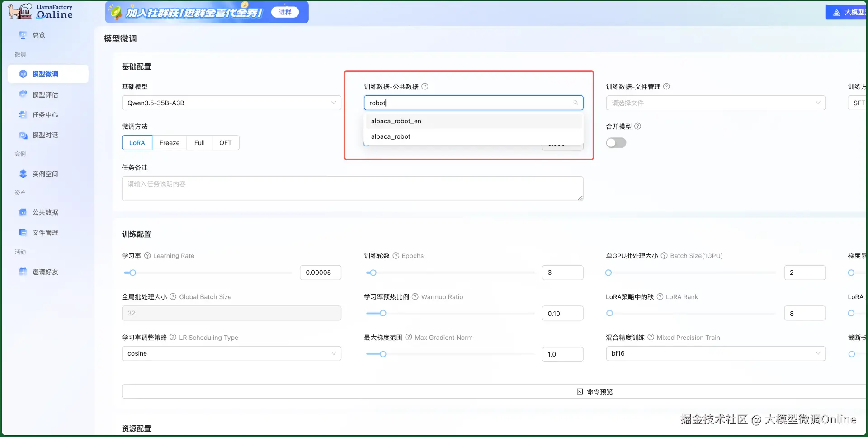Click the Warmup Ratio slider handle
This screenshot has height=437, width=868.
point(383,313)
